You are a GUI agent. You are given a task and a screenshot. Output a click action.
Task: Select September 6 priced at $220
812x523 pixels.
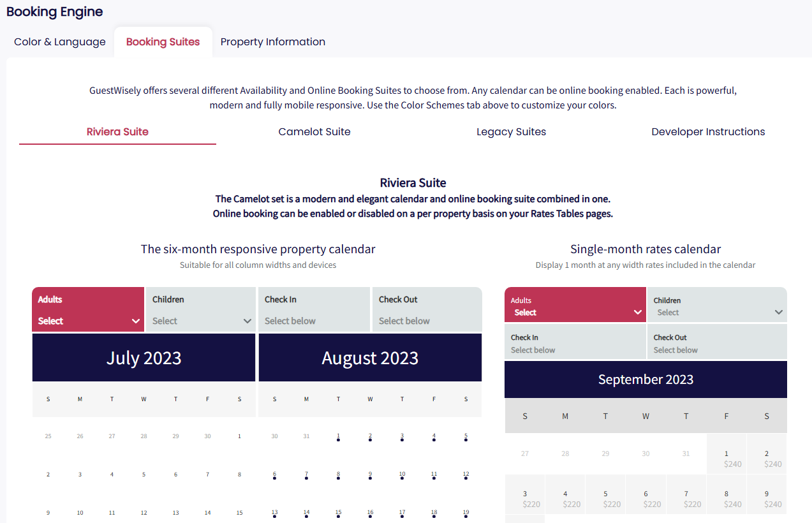646,494
